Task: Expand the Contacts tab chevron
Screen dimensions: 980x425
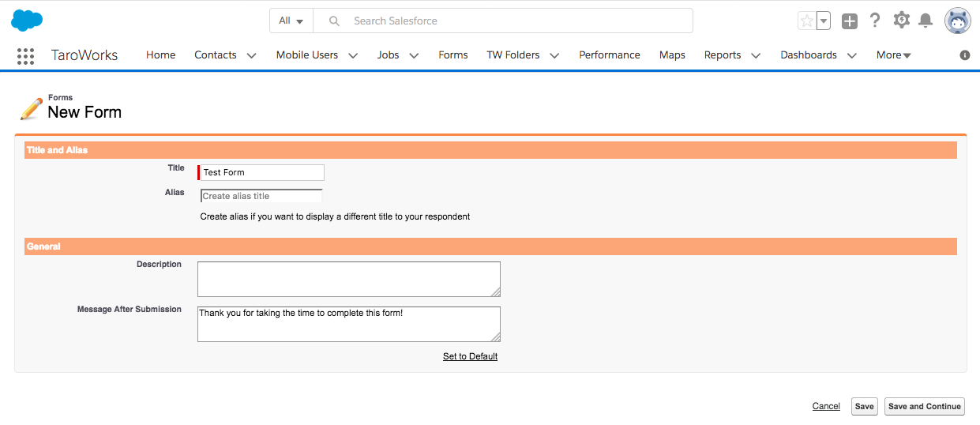Action: coord(251,55)
